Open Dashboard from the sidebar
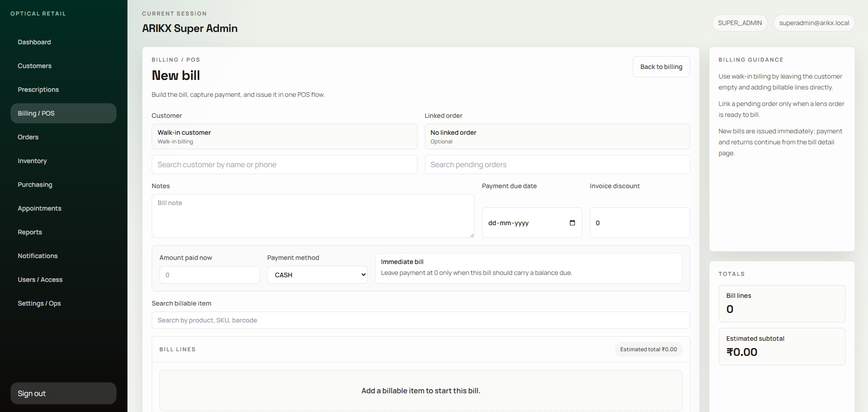Screen dimensions: 868x412 coord(34,42)
